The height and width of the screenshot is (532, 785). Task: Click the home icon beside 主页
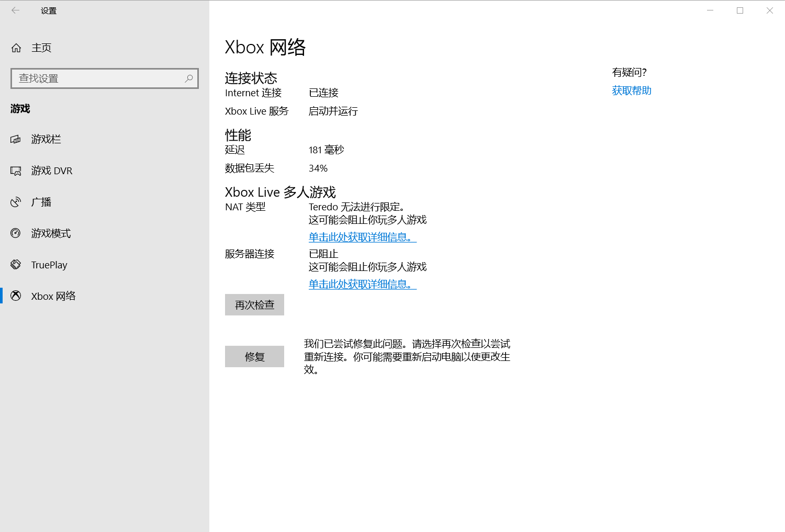tap(16, 48)
